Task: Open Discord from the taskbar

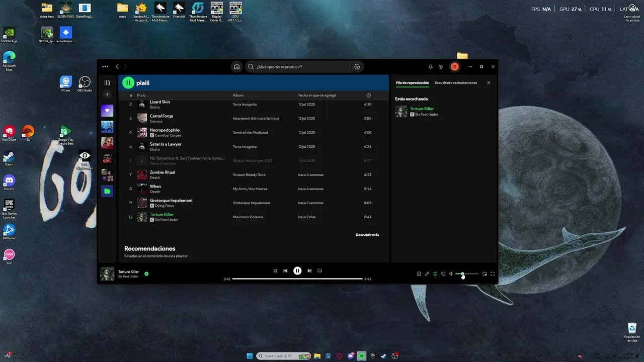Action: tap(351, 356)
